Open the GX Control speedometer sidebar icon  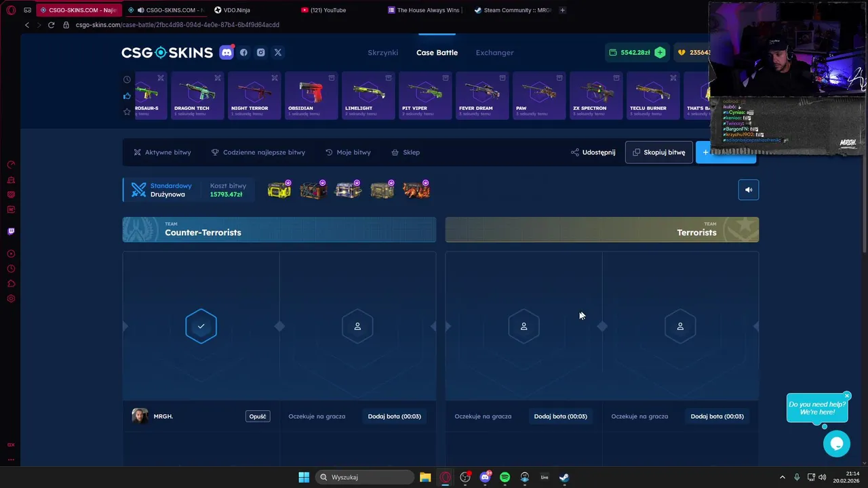11,165
